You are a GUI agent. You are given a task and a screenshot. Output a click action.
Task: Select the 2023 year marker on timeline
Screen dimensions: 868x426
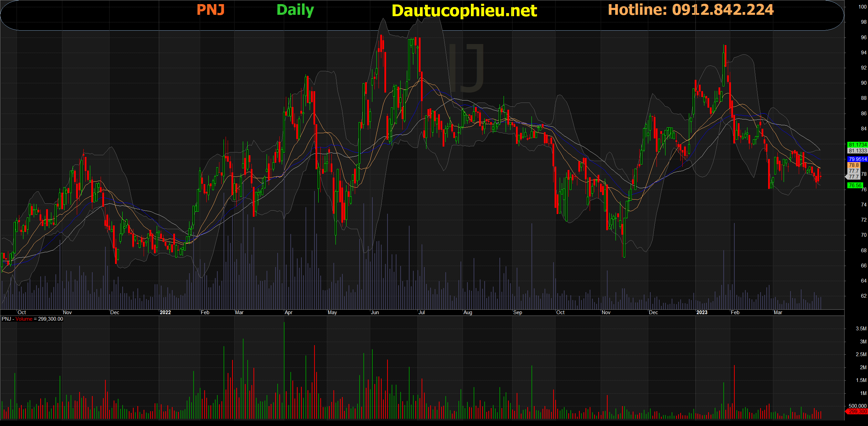click(x=702, y=312)
